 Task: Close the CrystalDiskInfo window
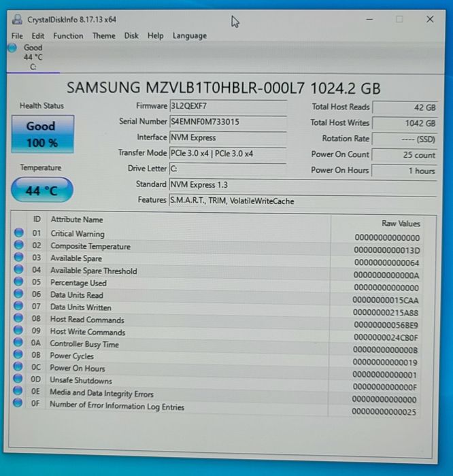coord(430,19)
